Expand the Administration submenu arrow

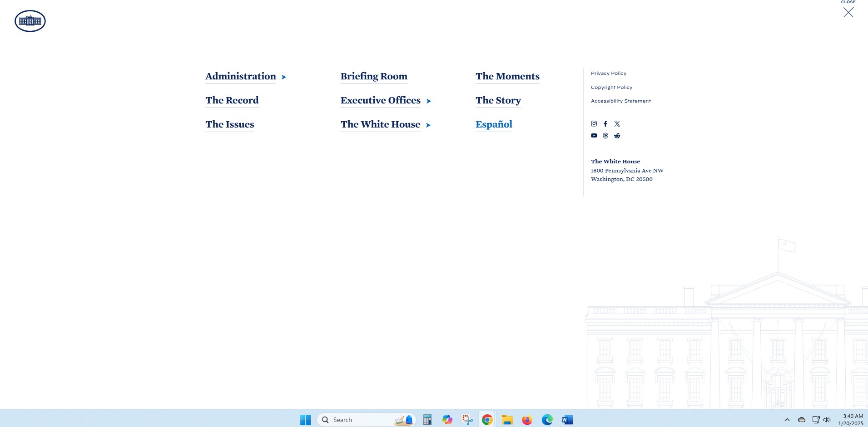point(284,77)
